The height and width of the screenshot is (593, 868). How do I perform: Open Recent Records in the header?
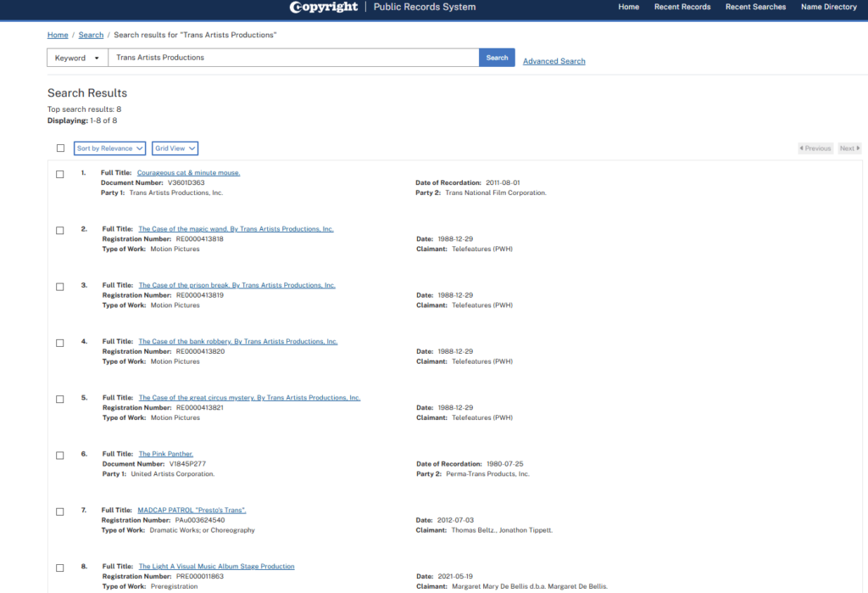[x=682, y=7]
